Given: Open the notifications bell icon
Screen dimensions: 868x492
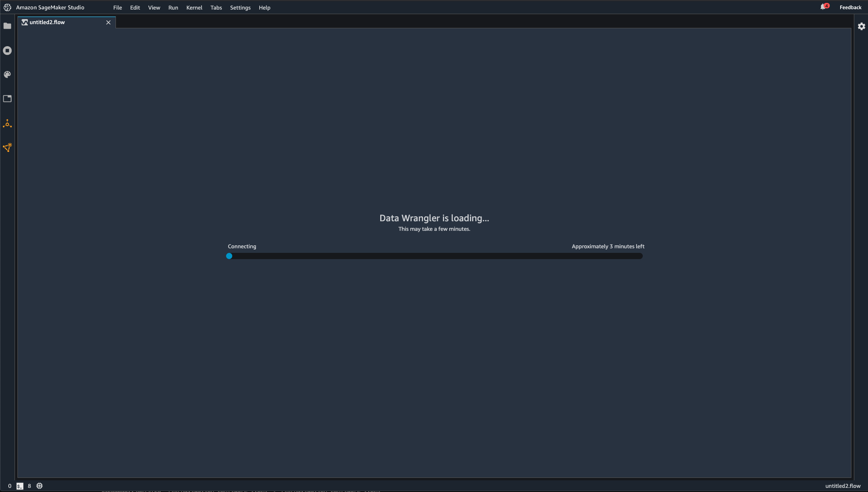Looking at the screenshot, I should (x=823, y=7).
